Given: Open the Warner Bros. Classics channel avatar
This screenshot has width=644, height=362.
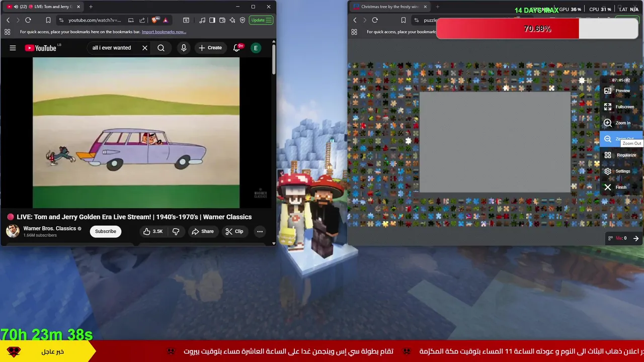Looking at the screenshot, I should [13, 231].
